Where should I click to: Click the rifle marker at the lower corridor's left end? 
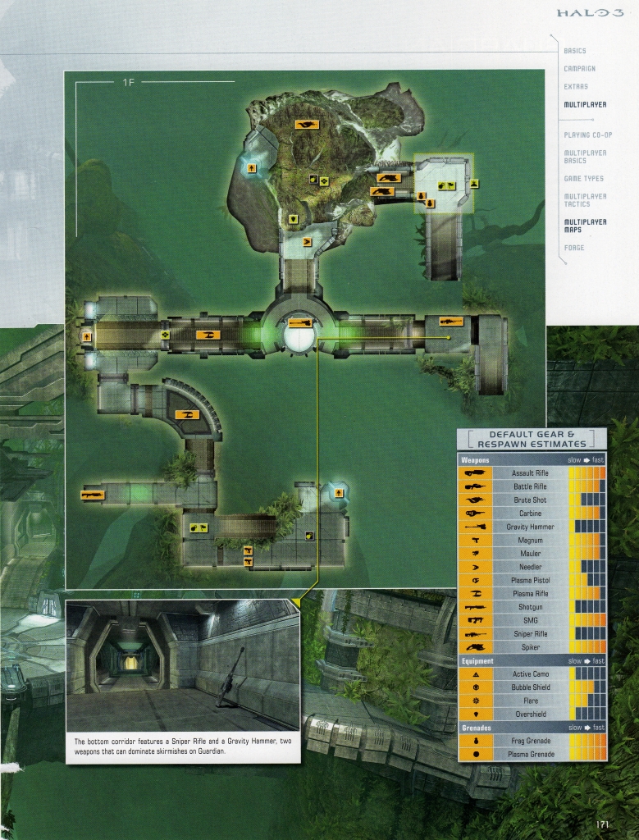[93, 495]
